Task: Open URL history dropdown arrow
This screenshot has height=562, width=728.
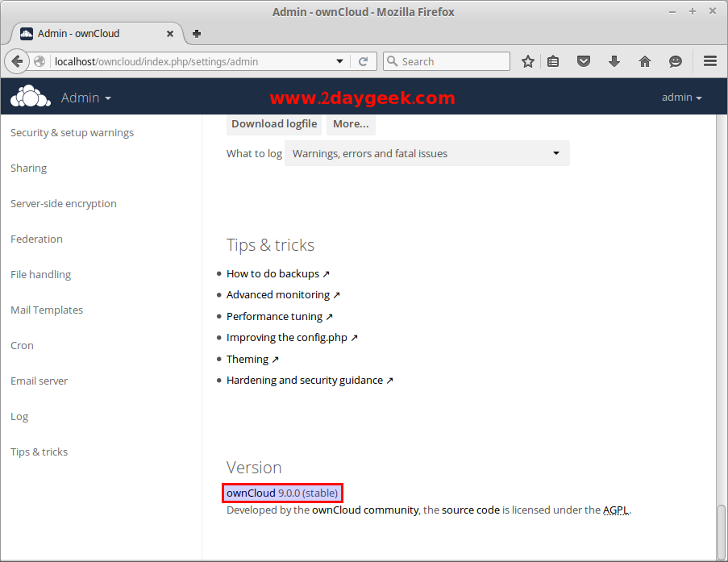Action: point(340,61)
